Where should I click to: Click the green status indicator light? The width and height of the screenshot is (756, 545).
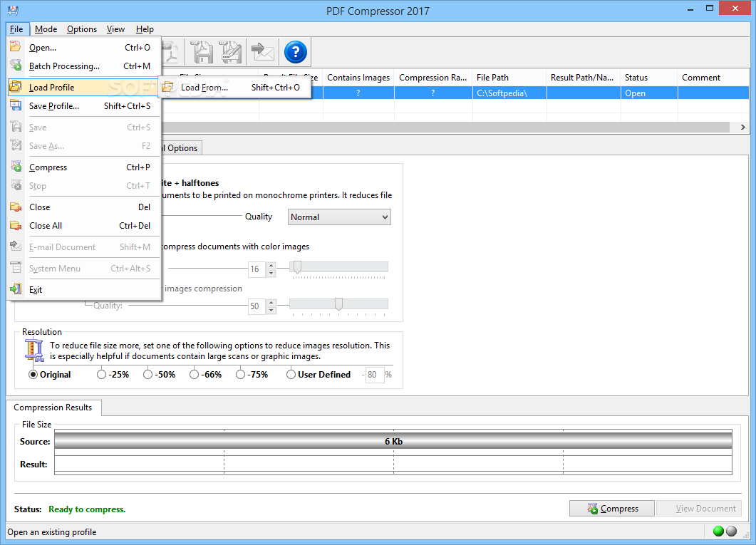[718, 531]
